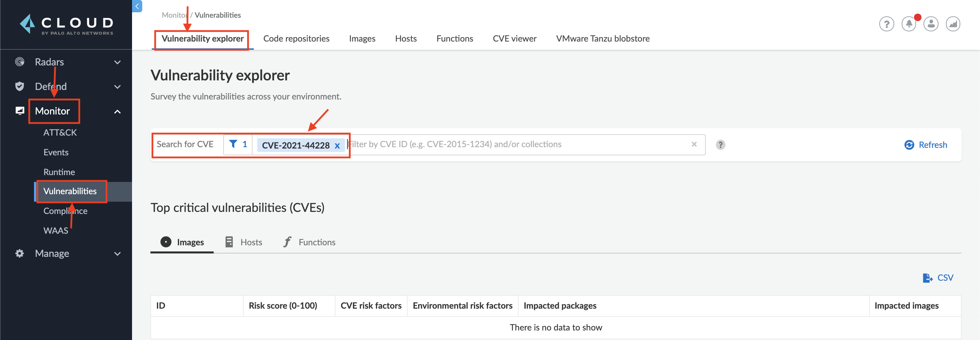This screenshot has width=980, height=340.
Task: Open the user profile icon
Action: (931, 24)
